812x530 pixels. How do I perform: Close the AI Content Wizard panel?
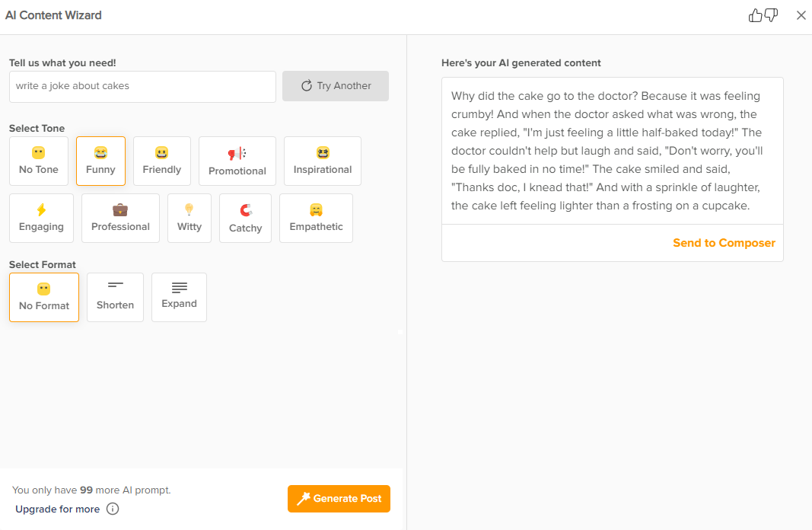click(x=801, y=15)
